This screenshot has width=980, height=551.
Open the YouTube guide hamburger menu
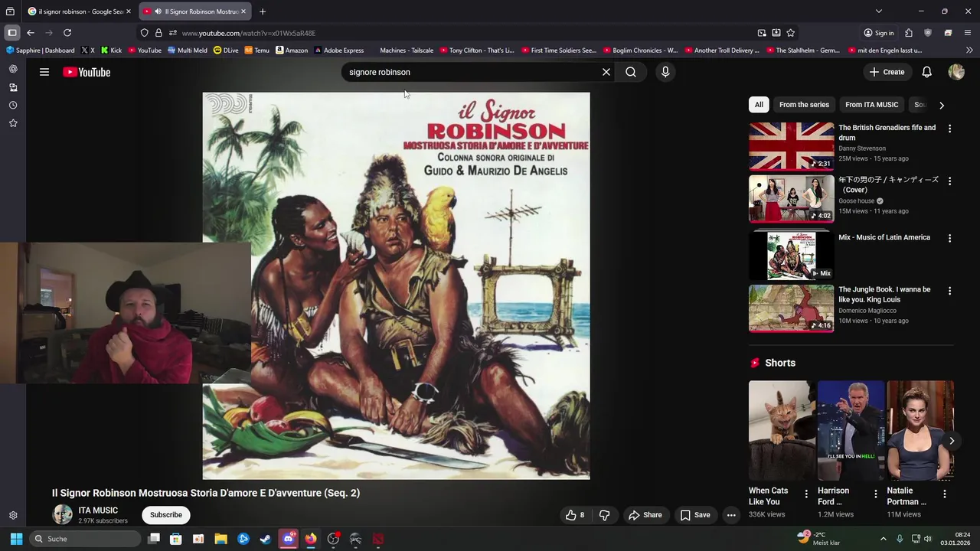tap(44, 72)
